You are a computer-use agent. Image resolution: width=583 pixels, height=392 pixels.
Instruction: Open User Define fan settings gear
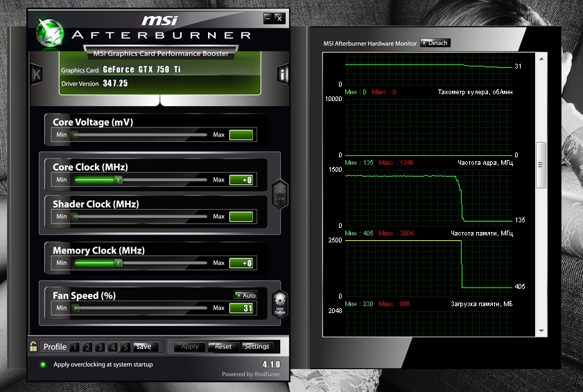280,304
